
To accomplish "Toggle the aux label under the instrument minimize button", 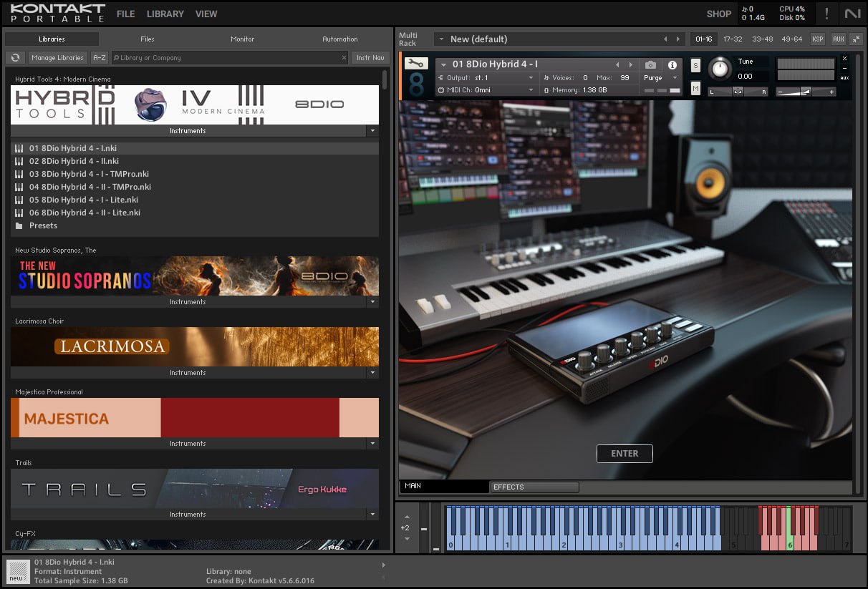I will point(844,77).
